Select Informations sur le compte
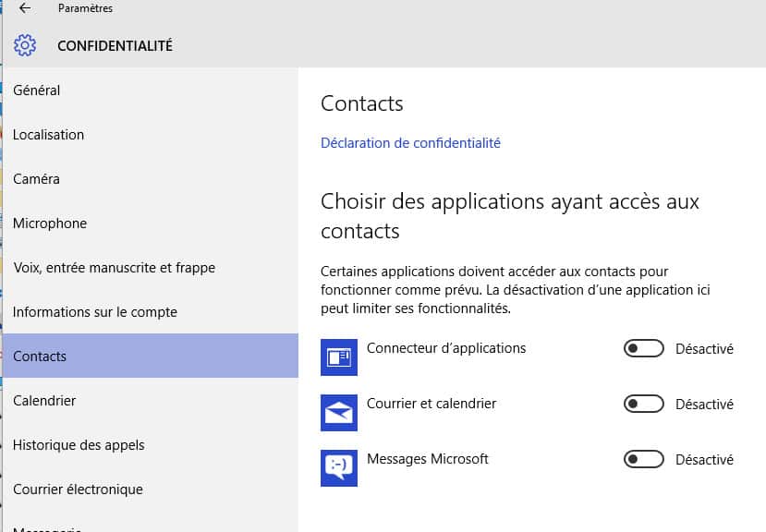The image size is (766, 532). pos(151,312)
